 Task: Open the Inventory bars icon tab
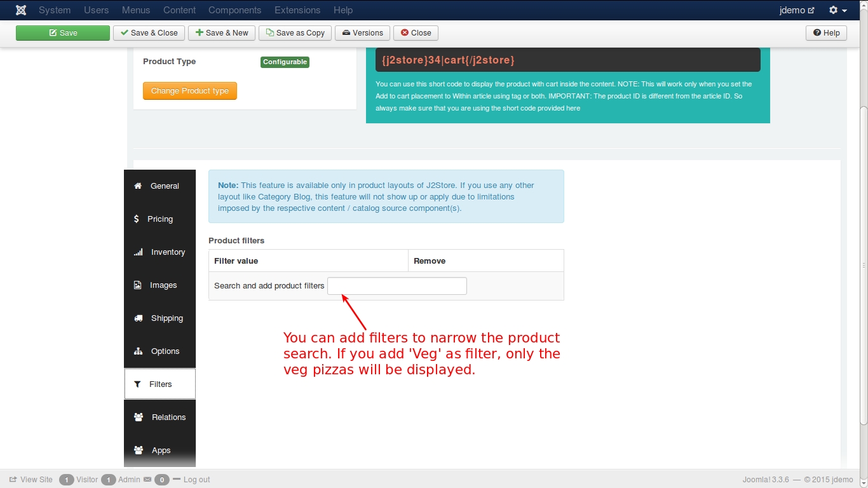click(x=138, y=252)
